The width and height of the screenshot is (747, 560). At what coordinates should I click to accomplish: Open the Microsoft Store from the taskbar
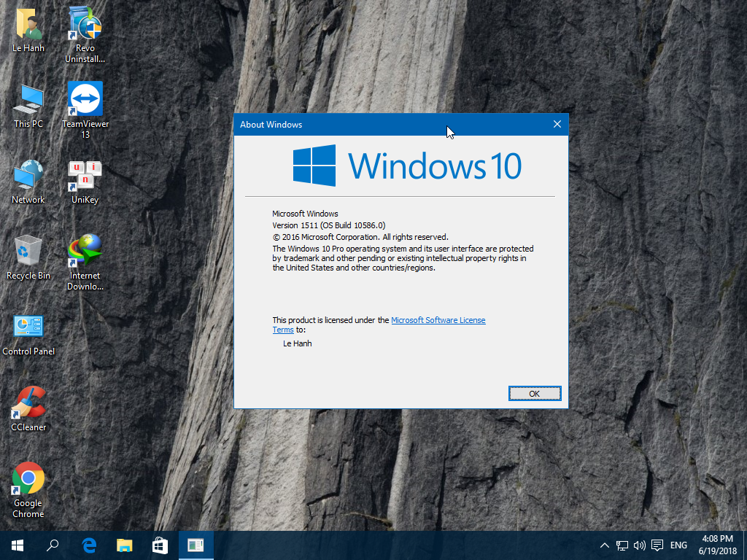click(x=160, y=545)
